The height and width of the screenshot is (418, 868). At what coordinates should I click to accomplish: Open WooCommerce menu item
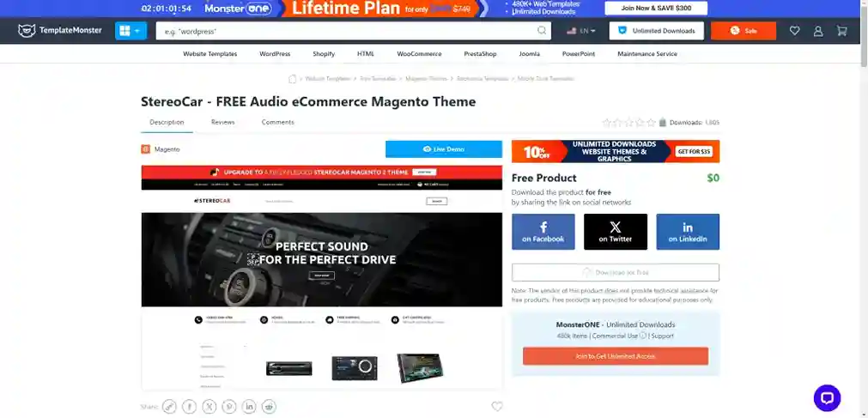(419, 54)
